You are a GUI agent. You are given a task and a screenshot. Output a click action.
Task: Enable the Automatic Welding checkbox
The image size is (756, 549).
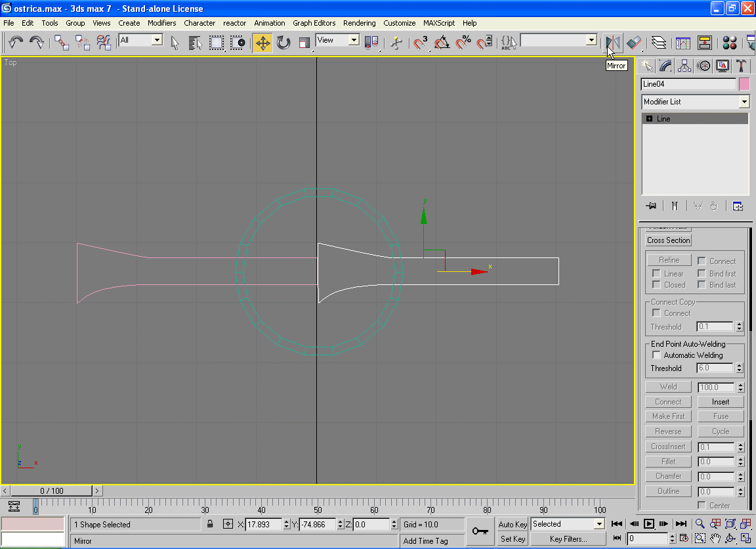(x=656, y=355)
